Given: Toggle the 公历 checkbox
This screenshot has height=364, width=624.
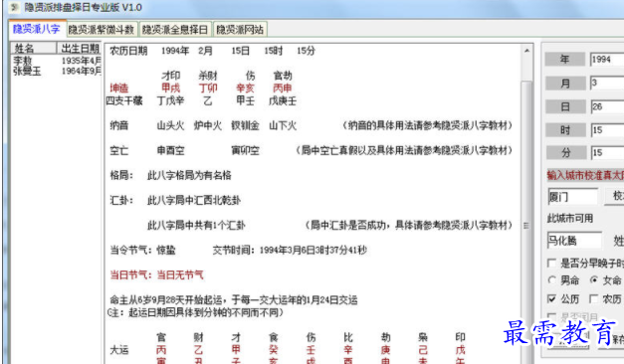Looking at the screenshot, I should (551, 298).
